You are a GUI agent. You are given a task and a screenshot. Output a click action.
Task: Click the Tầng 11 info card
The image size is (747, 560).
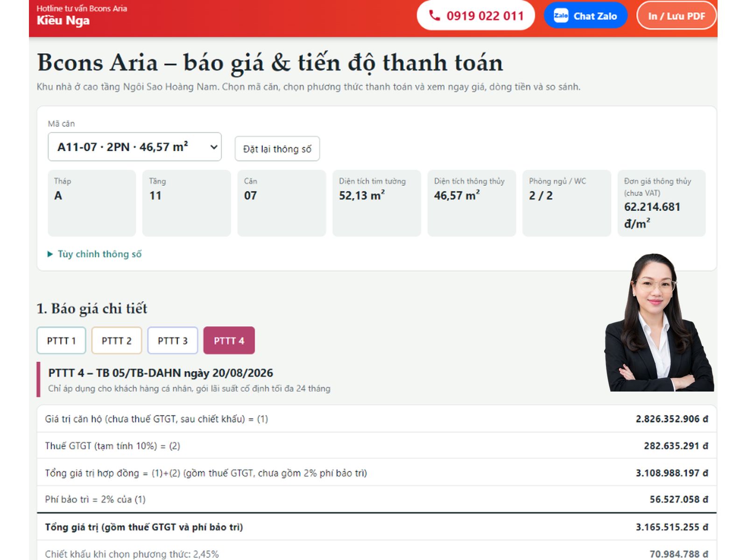tap(187, 203)
